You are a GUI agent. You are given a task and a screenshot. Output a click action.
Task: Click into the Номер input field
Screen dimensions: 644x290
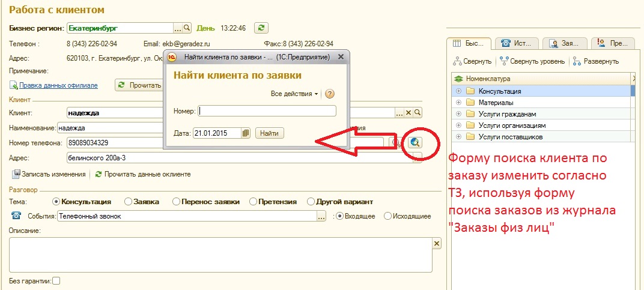coord(267,110)
